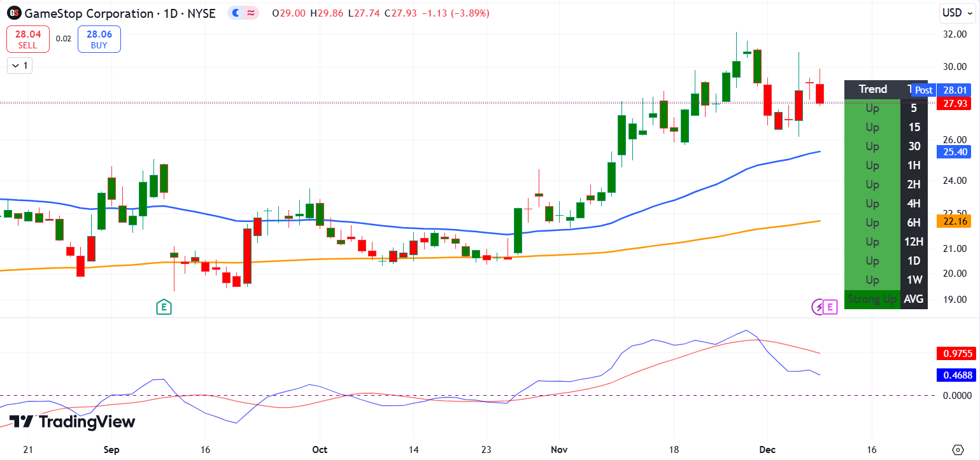The width and height of the screenshot is (980, 460).
Task: Click the blue 25.40 moving average label
Action: point(956,151)
